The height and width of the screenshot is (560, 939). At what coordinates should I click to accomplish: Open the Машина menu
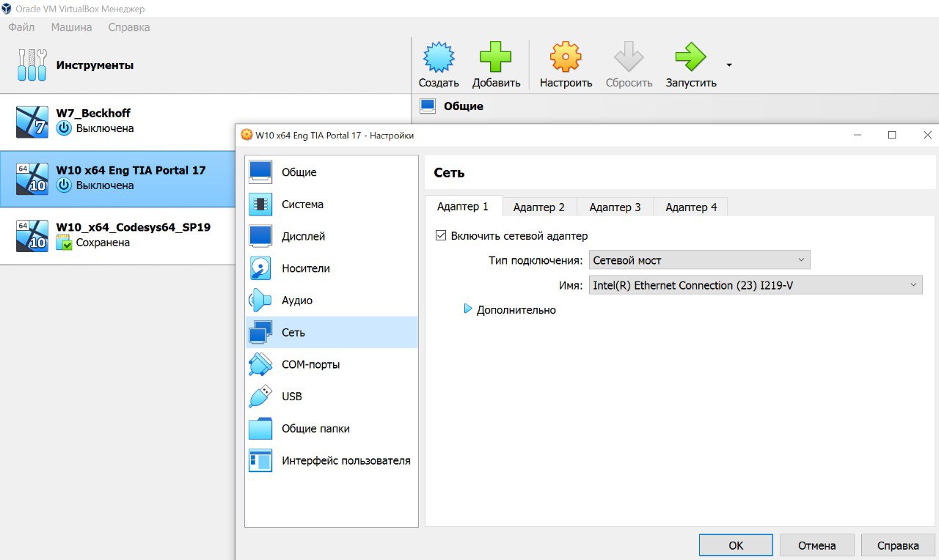coord(71,27)
